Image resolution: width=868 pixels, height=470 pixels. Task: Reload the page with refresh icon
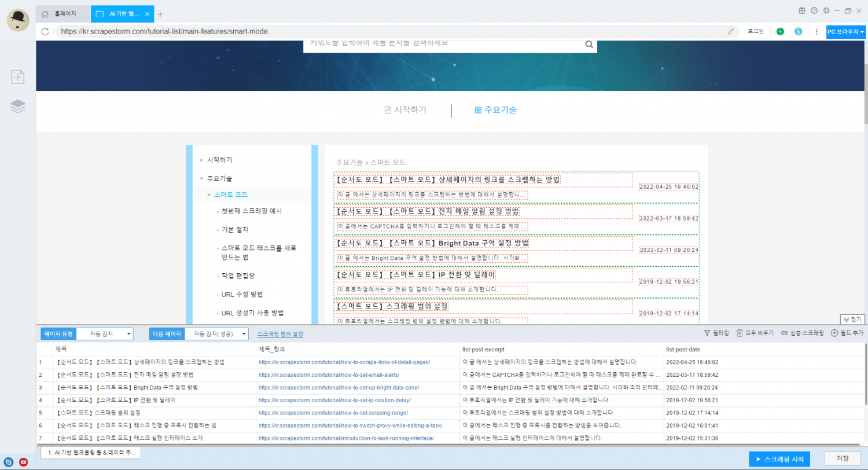pyautogui.click(x=45, y=31)
